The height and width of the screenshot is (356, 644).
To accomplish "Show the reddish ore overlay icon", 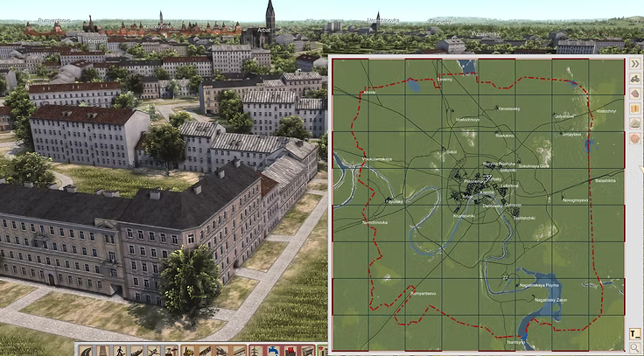I will coord(635,138).
